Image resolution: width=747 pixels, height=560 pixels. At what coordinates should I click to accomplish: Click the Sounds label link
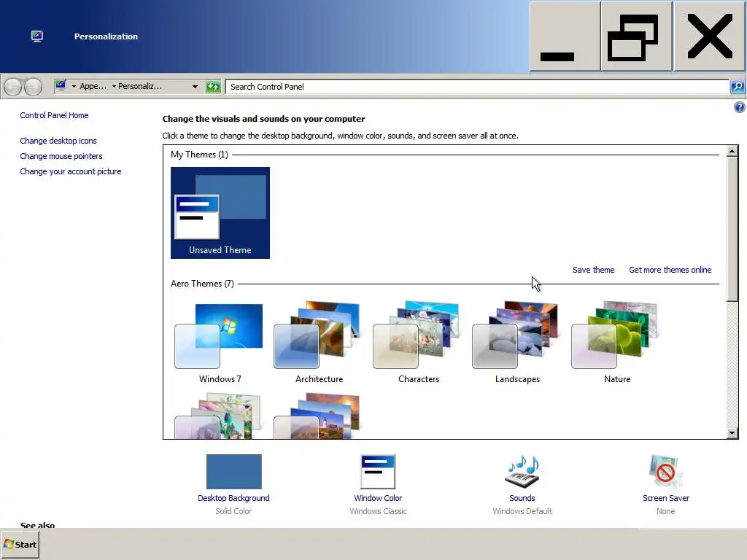pyautogui.click(x=522, y=498)
